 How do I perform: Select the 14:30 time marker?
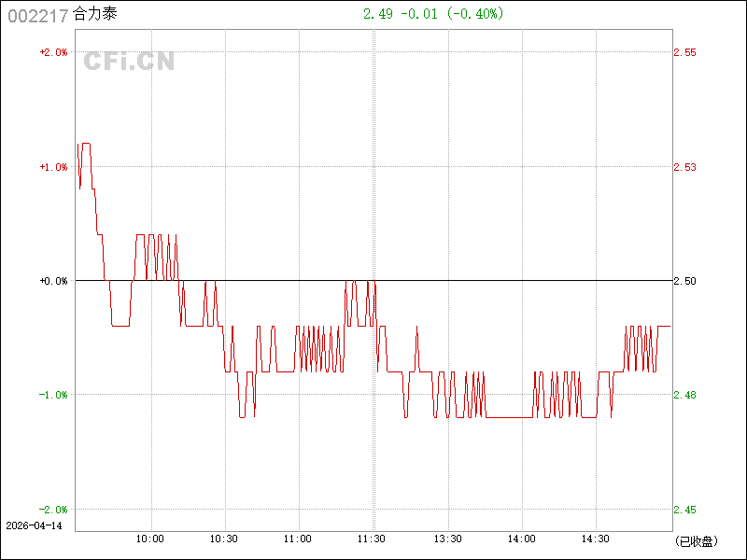[596, 539]
